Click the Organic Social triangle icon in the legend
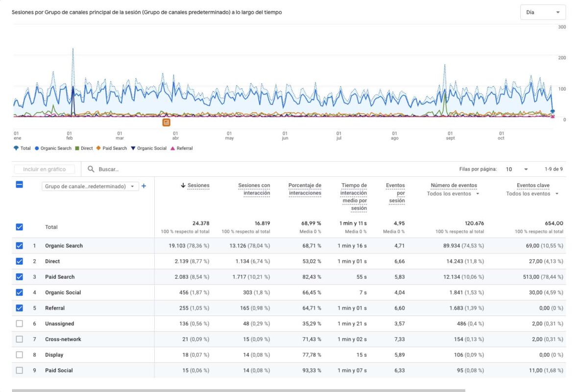The image size is (577, 392). coord(134,148)
